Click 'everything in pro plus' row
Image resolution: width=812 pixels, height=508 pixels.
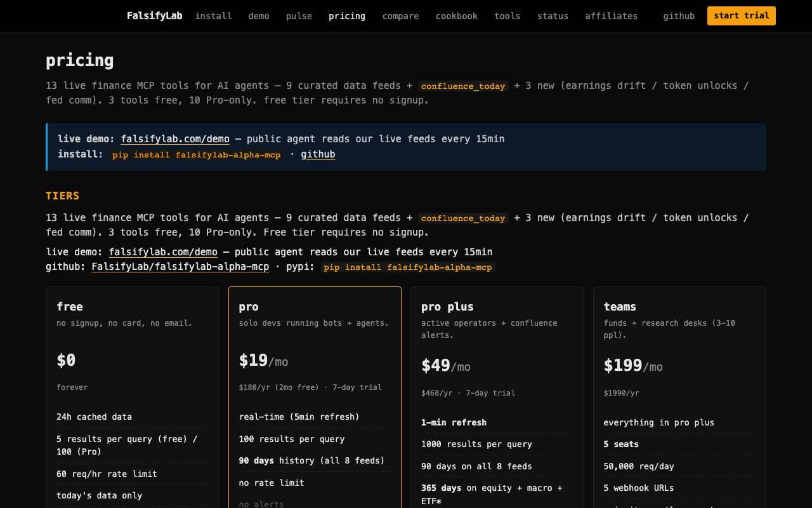679,422
